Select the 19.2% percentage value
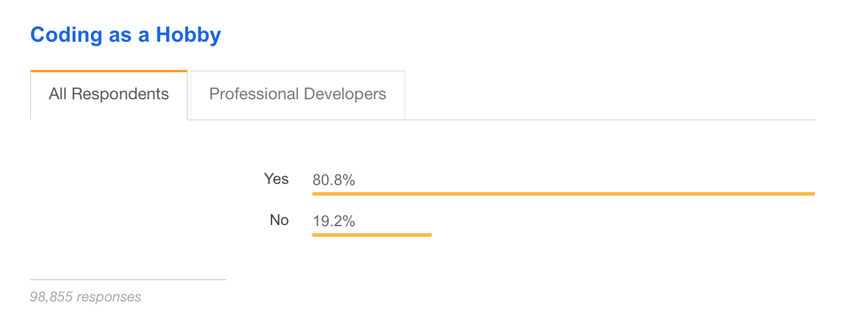The width and height of the screenshot is (868, 322). click(x=334, y=222)
